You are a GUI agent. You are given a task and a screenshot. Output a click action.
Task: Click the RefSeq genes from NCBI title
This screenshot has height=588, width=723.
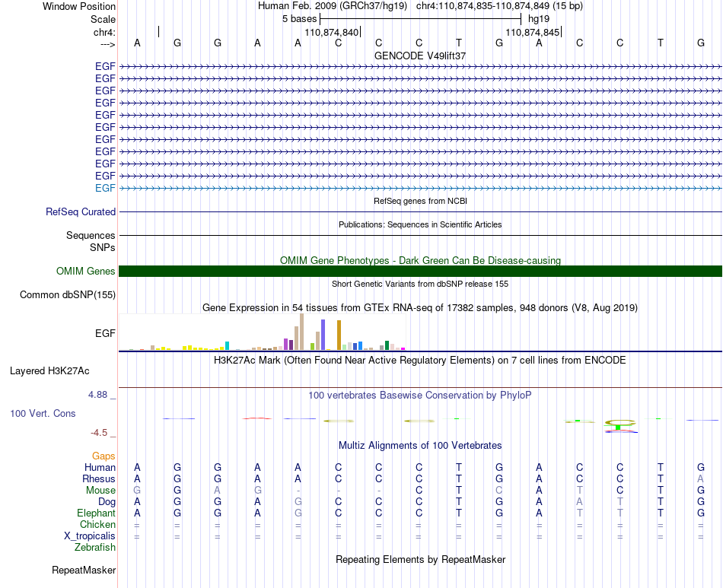pyautogui.click(x=421, y=201)
